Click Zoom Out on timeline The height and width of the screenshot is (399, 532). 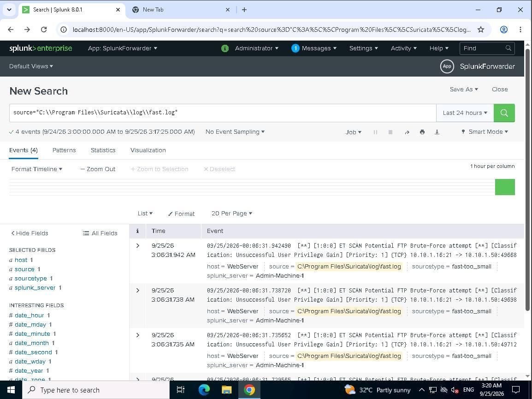coord(98,169)
